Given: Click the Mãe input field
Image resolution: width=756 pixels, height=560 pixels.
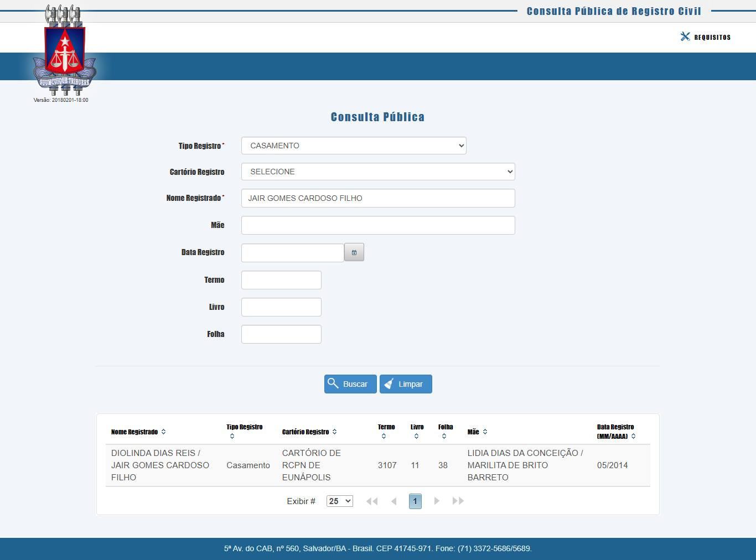Looking at the screenshot, I should click(378, 225).
